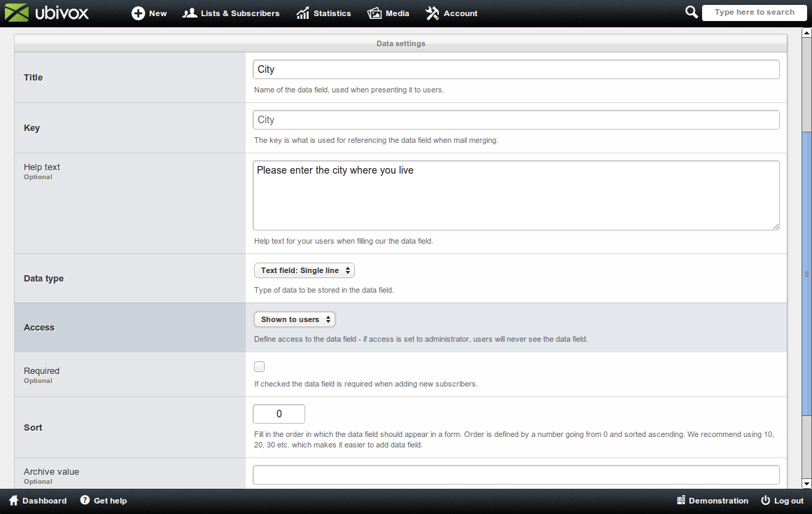Click the 'Archive value' field label

tap(51, 471)
